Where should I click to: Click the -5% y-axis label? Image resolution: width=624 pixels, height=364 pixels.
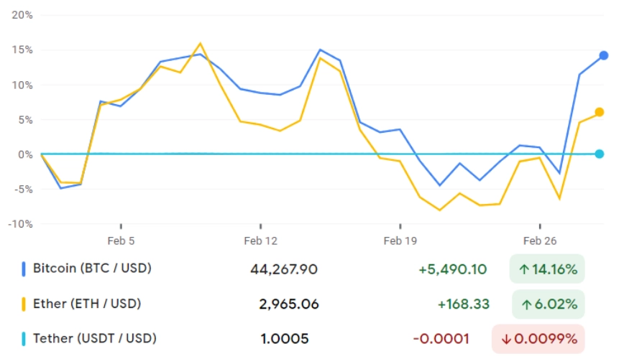coord(24,189)
